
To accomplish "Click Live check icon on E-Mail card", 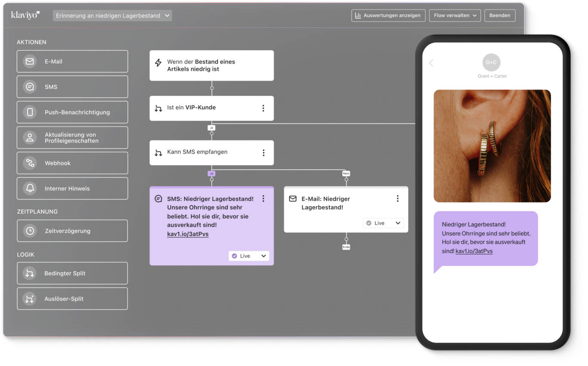I will (368, 223).
